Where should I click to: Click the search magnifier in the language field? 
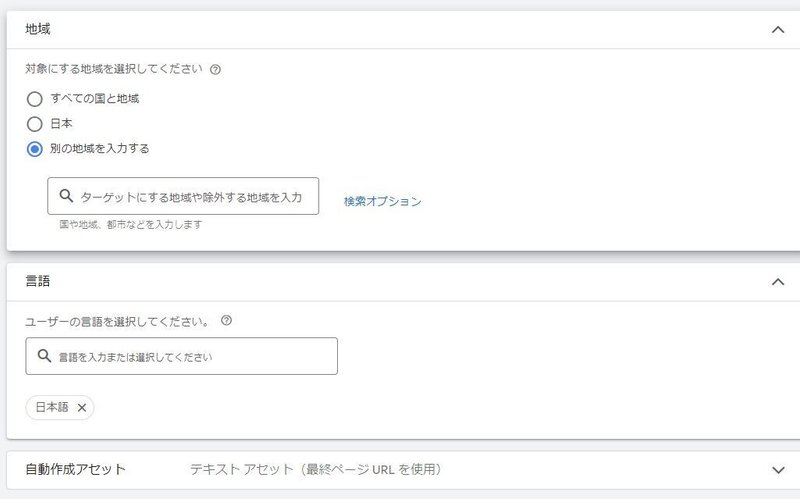[44, 356]
